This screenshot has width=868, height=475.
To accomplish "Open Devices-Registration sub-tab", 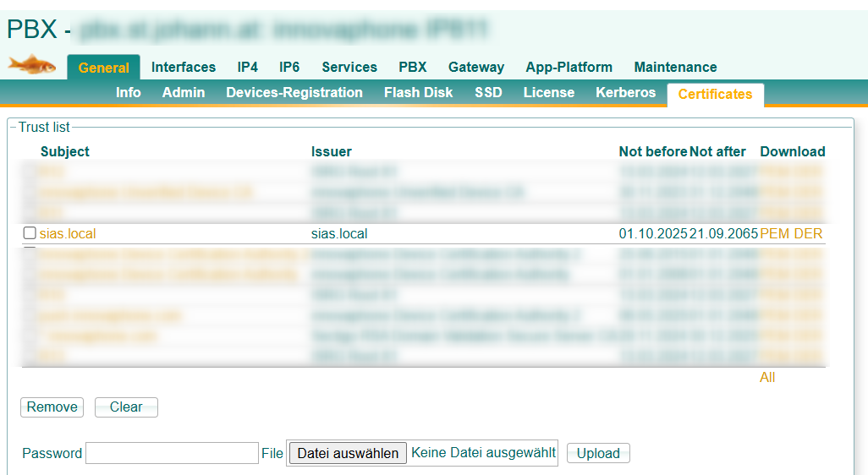I will (294, 93).
